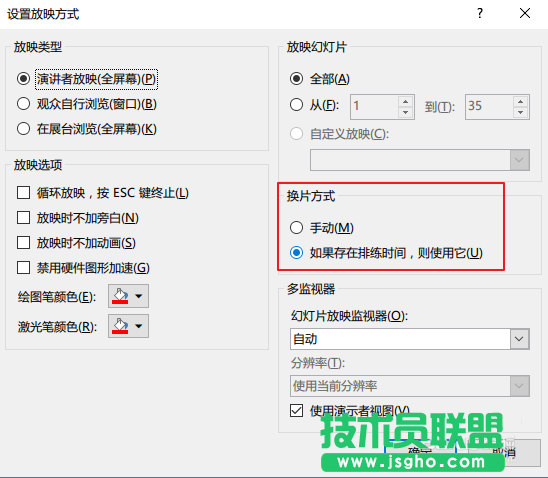548x478 pixels.
Task: Open 绘图笔颜色 color picker dropdown
Action: point(128,296)
